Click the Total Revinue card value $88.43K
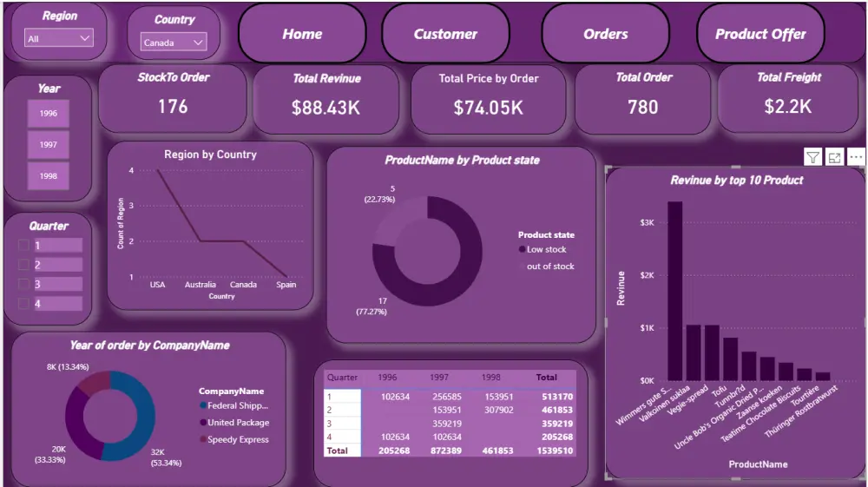The image size is (868, 487). (x=326, y=108)
